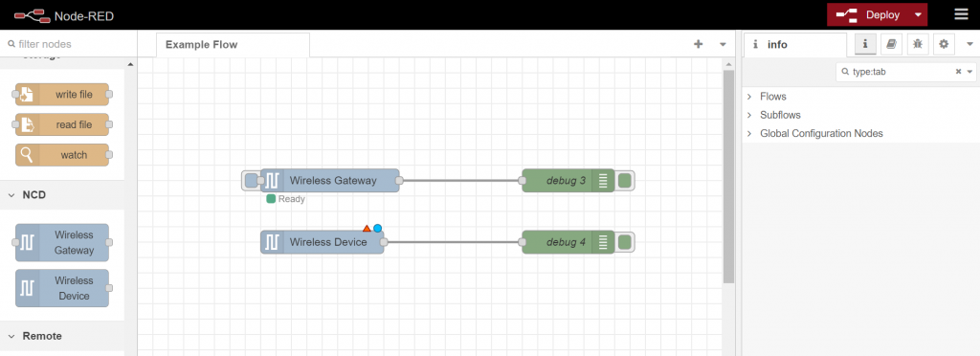Screen dimensions: 980x356
Task: Open the flow tabs list dropdown
Action: pyautogui.click(x=723, y=44)
